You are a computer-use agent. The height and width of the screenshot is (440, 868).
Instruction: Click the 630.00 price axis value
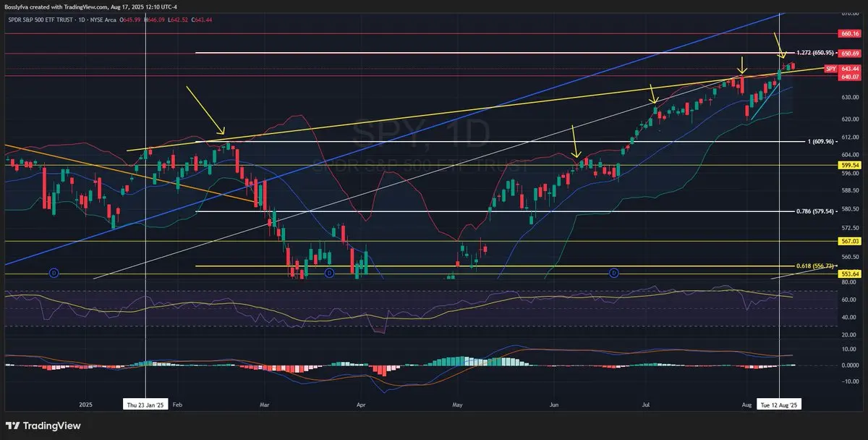click(850, 96)
